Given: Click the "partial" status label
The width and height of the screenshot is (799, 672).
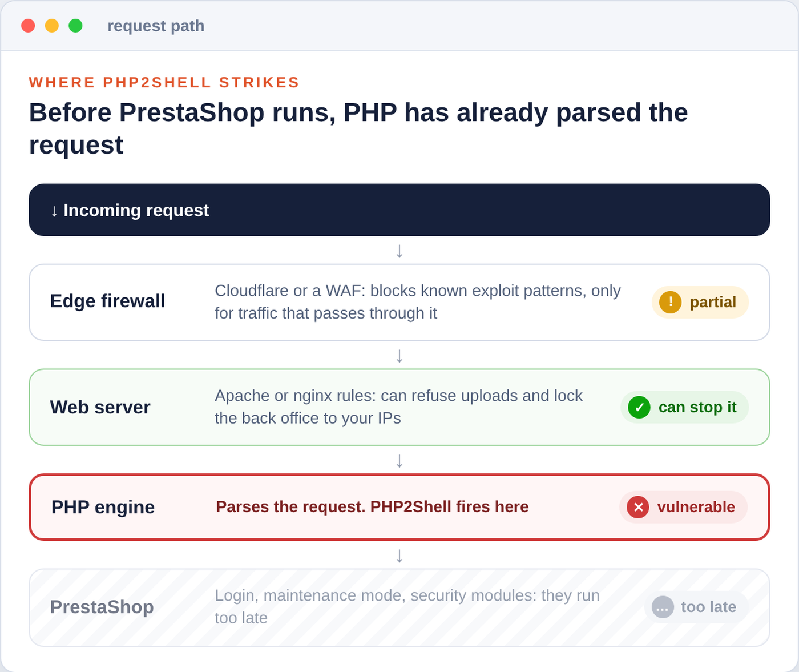Looking at the screenshot, I should click(x=713, y=302).
